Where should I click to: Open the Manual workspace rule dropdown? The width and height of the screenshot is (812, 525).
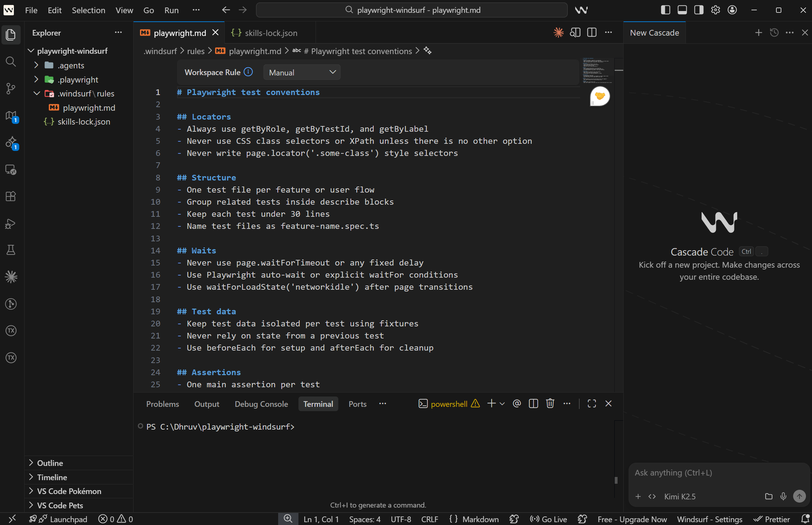302,72
